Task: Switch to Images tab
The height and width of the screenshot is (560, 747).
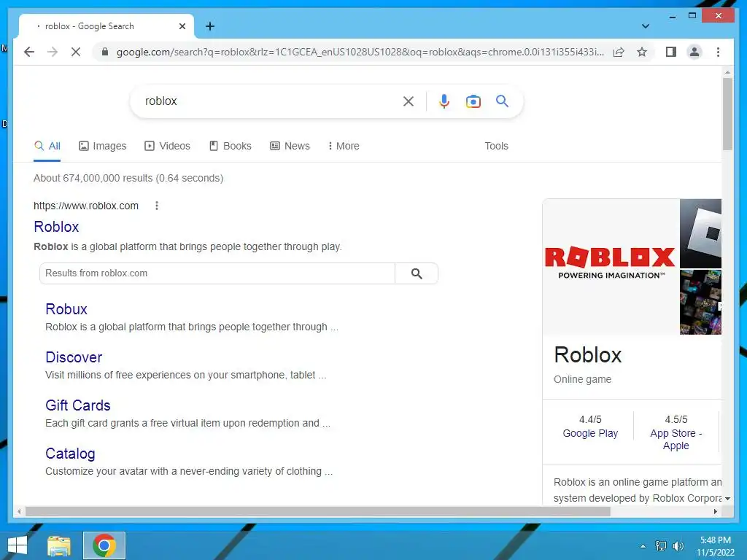Action: [102, 146]
